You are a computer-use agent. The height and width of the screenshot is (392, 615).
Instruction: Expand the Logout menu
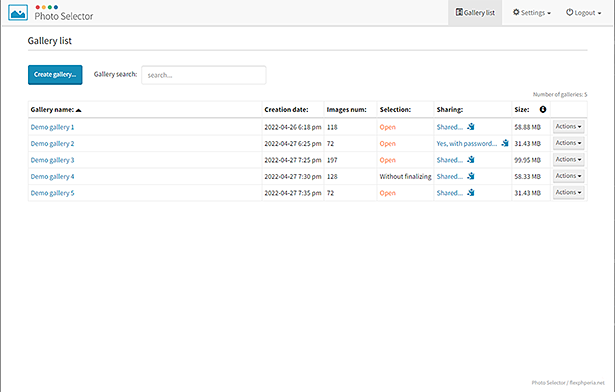[x=583, y=13]
